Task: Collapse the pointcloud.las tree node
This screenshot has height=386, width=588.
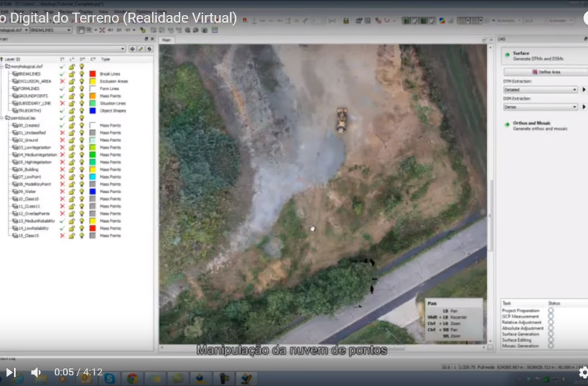Action: pyautogui.click(x=2, y=118)
